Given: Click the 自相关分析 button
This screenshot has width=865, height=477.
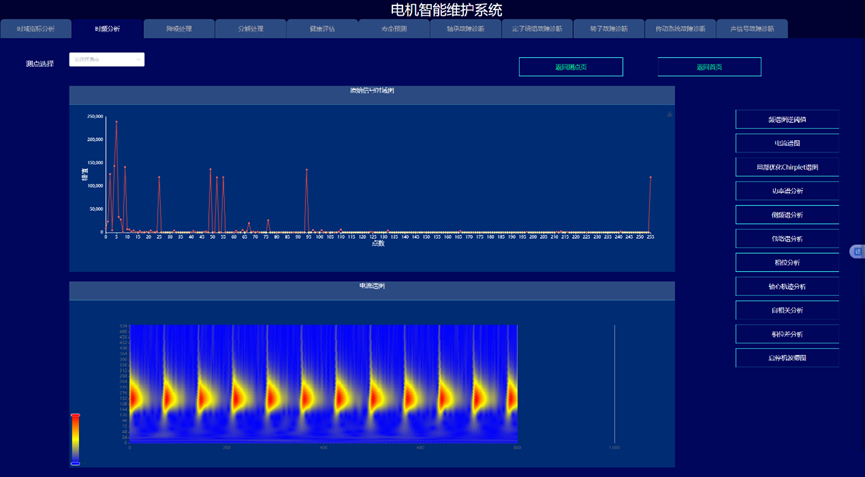Looking at the screenshot, I should coord(787,311).
